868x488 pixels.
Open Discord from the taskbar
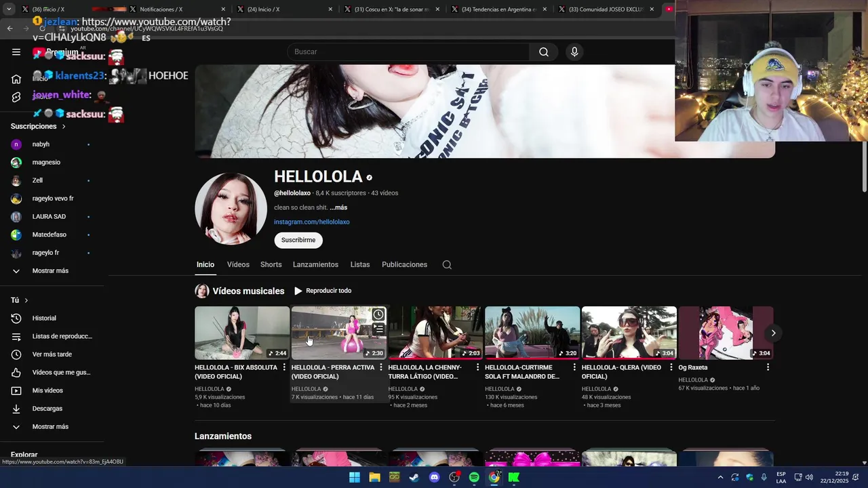pos(435,477)
